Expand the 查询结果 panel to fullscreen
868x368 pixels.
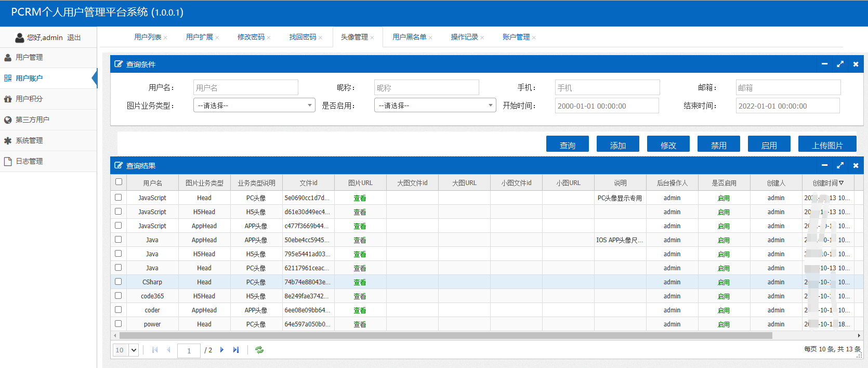pos(840,165)
